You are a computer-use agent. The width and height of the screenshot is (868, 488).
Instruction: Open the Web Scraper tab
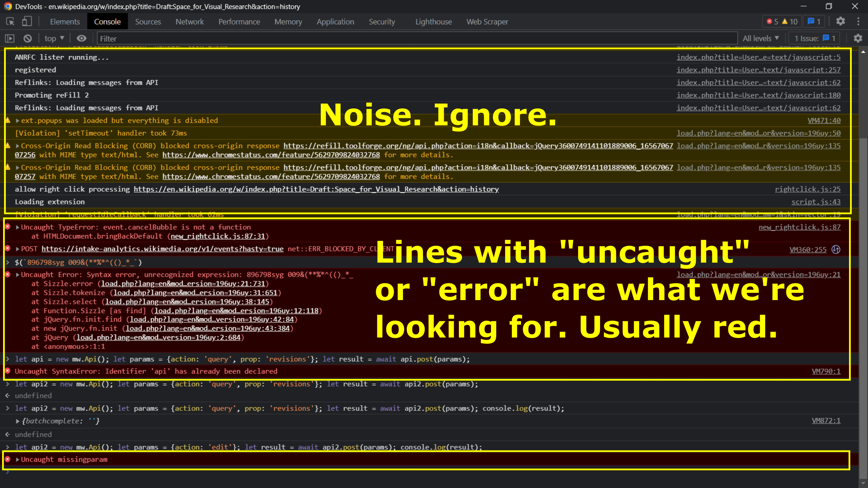coord(487,22)
